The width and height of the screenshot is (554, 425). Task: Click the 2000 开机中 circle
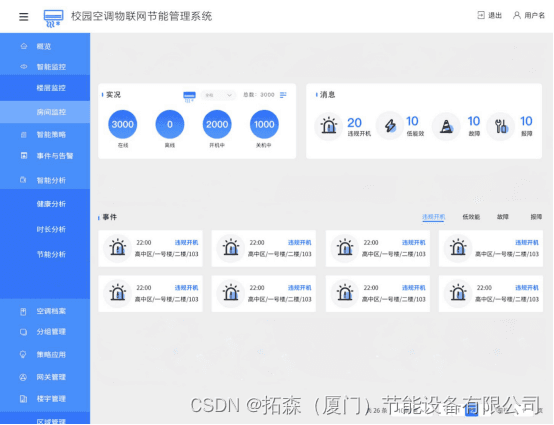[x=217, y=124]
